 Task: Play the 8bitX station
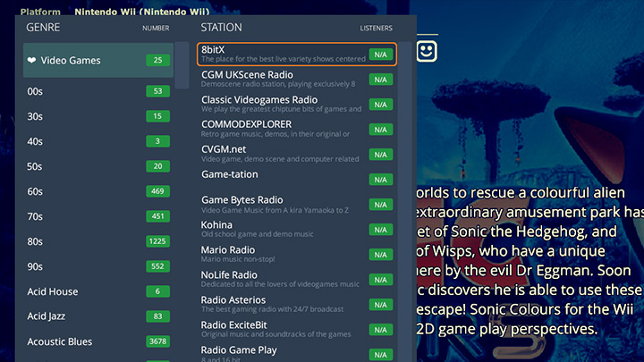tap(297, 55)
